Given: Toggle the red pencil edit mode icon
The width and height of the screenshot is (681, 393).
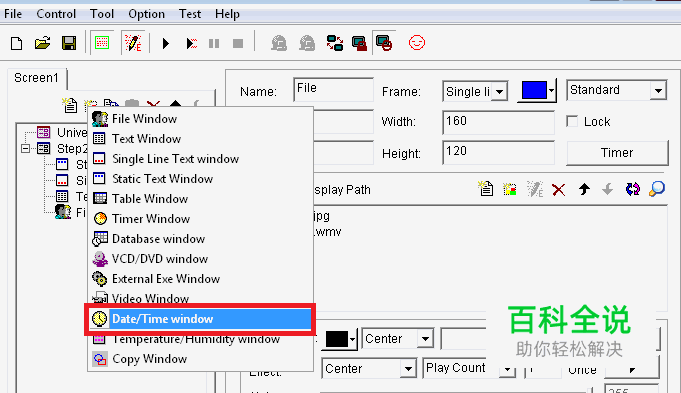Looking at the screenshot, I should [x=133, y=43].
